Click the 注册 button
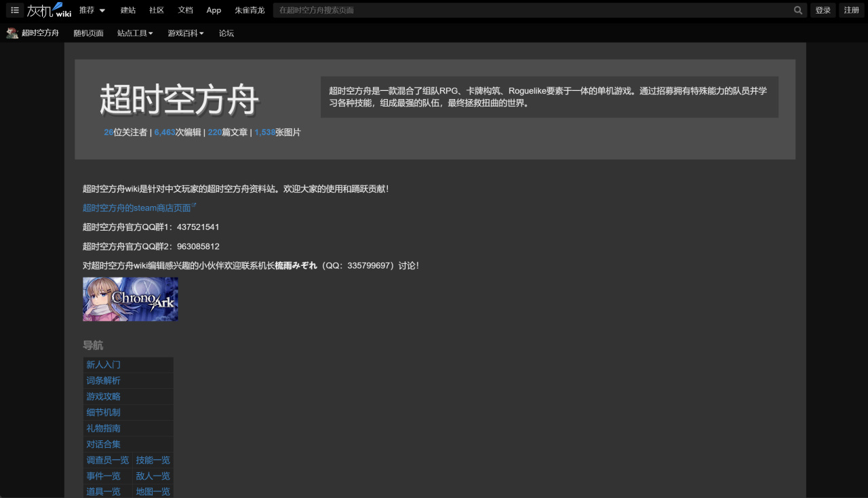 click(x=852, y=10)
